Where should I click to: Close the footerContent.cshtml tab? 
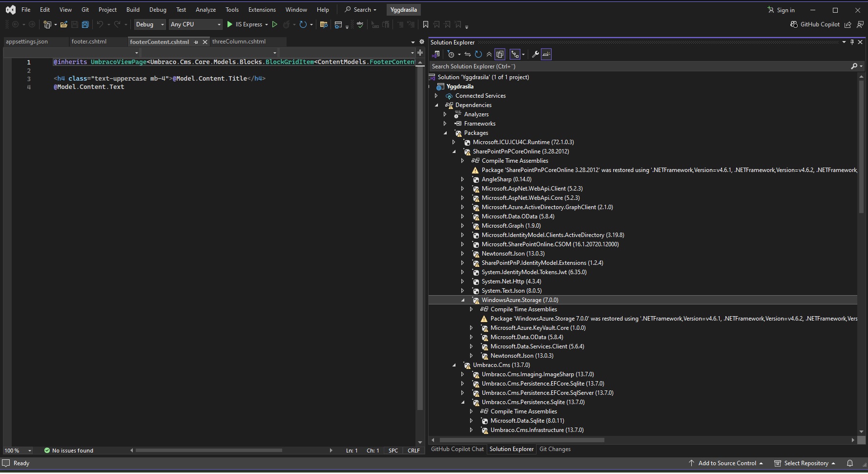(205, 42)
